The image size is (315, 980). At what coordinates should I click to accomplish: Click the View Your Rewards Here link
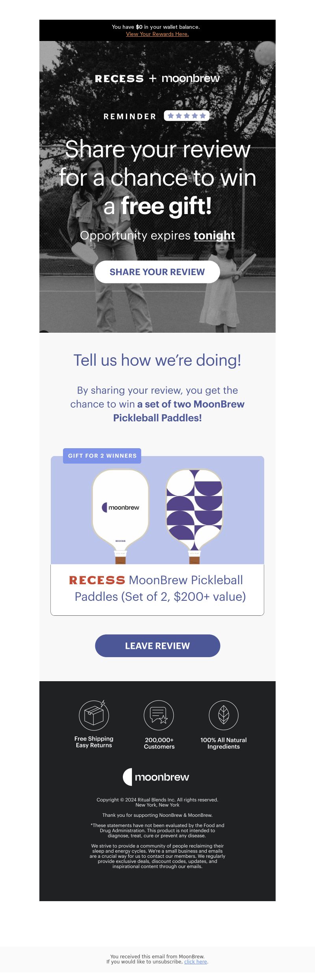coord(157,34)
